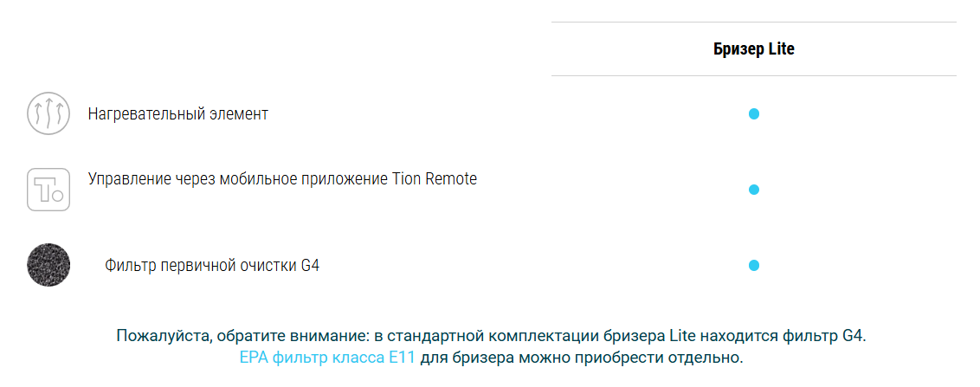
Task: Open the EPA фильтр класса E11 link
Action: (x=328, y=357)
